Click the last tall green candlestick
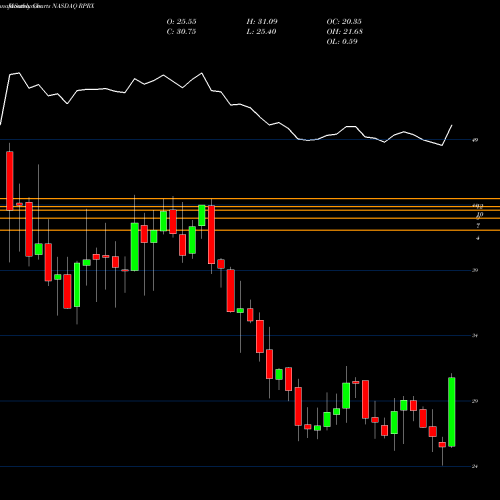The height and width of the screenshot is (500, 500). point(452,412)
